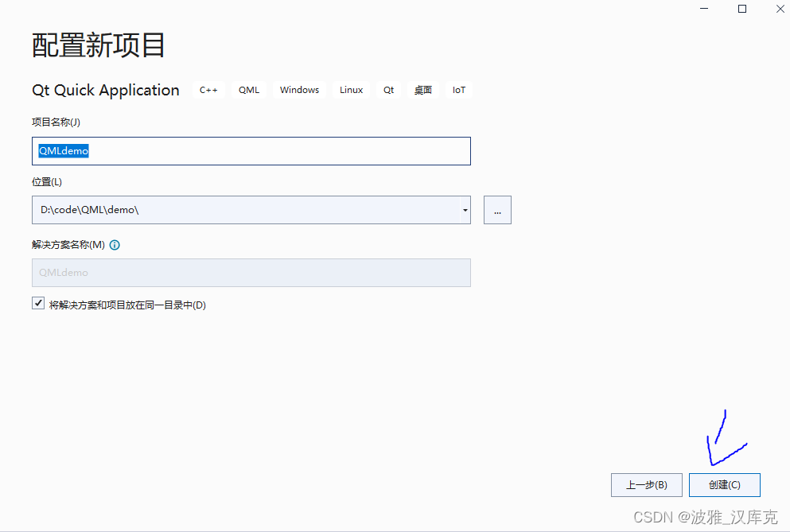Go back with the 上一步(B) button
The image size is (790, 532).
646,485
